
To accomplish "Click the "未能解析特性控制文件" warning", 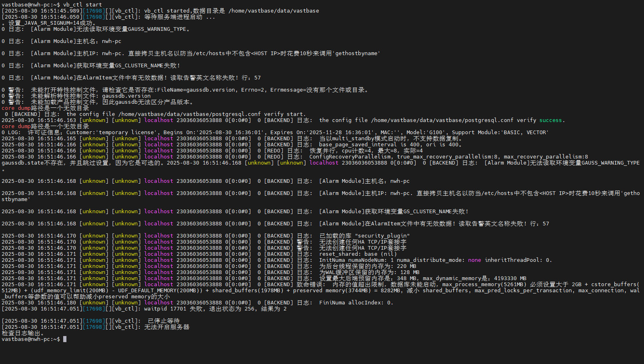I will click(x=63, y=96).
